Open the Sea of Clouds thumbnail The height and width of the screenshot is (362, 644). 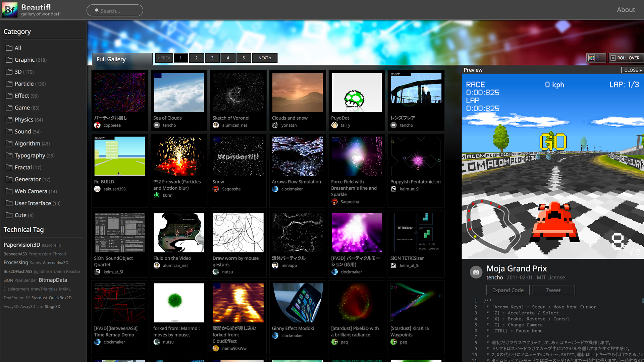coord(179,93)
